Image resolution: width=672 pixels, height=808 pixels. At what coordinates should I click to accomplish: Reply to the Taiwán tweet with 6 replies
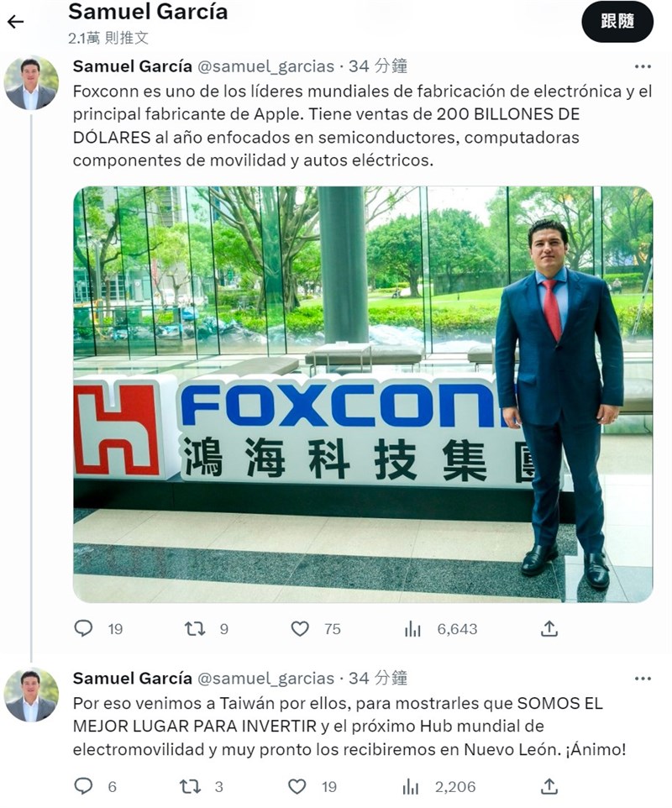pos(83,786)
